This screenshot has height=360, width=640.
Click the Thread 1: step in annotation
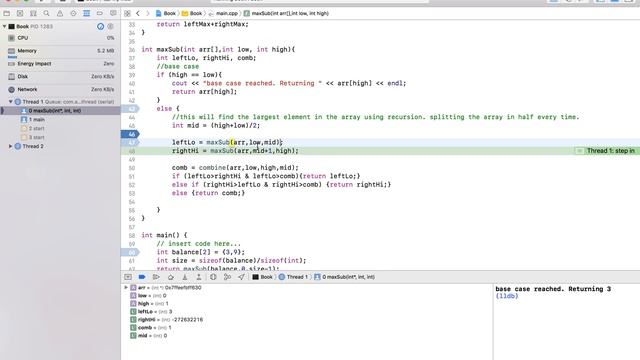[606, 151]
